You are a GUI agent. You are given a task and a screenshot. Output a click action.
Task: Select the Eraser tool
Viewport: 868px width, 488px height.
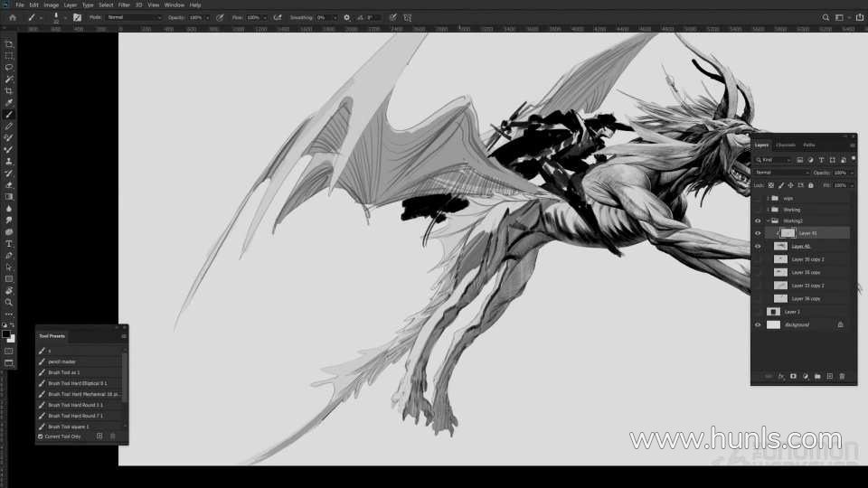pos(9,184)
